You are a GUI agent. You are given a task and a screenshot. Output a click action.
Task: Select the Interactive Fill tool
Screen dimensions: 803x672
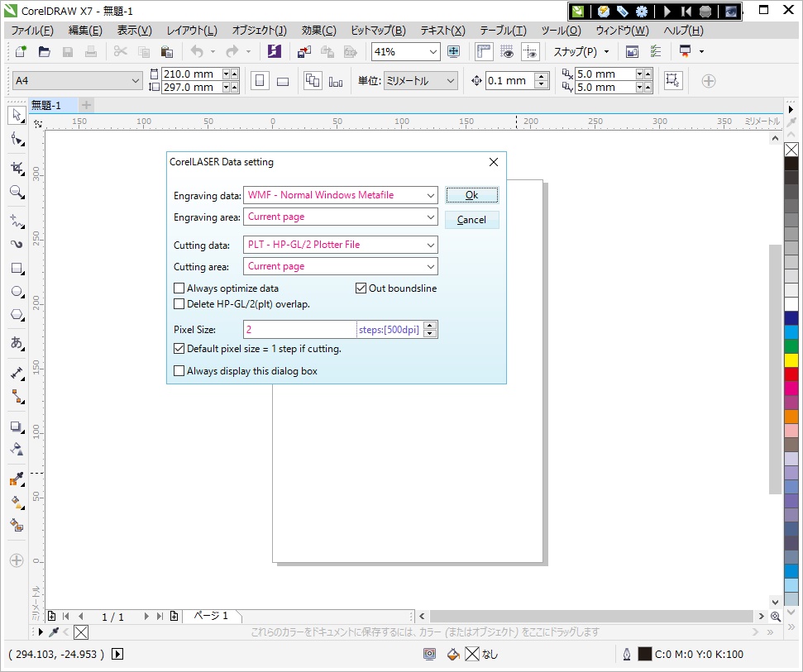tap(17, 502)
